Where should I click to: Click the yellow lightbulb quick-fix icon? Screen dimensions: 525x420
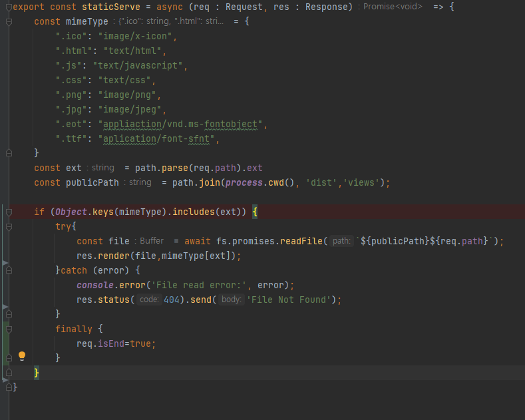coord(22,356)
